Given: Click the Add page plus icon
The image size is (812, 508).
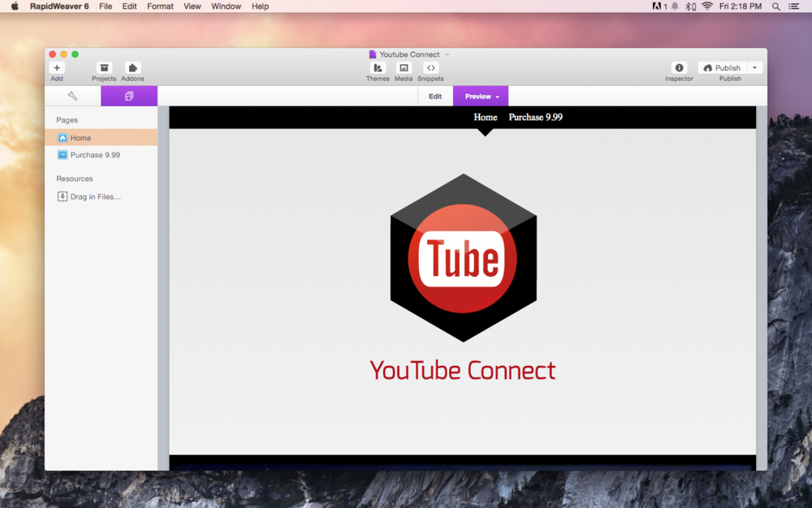Looking at the screenshot, I should (x=57, y=68).
